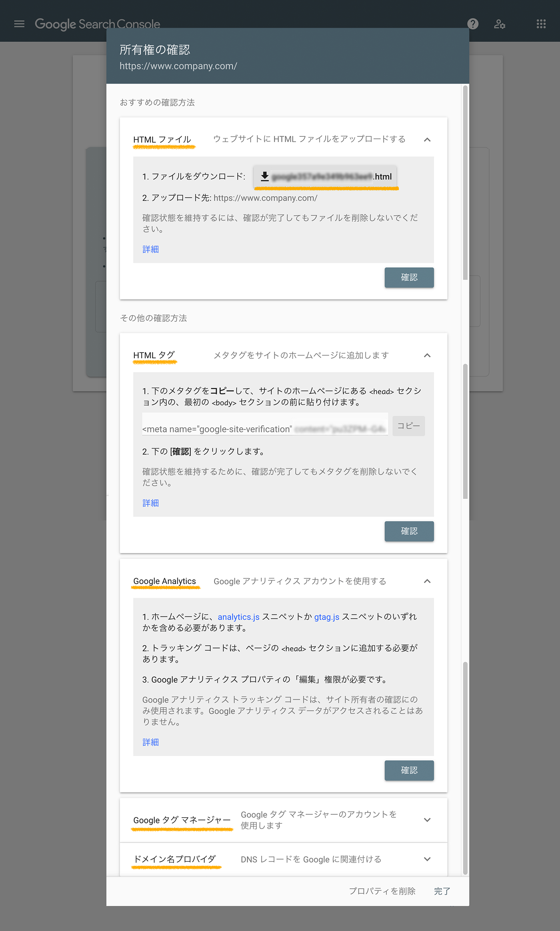Image resolution: width=560 pixels, height=931 pixels.
Task: Open 詳細 link in HTML ファイル section
Action: pos(150,249)
